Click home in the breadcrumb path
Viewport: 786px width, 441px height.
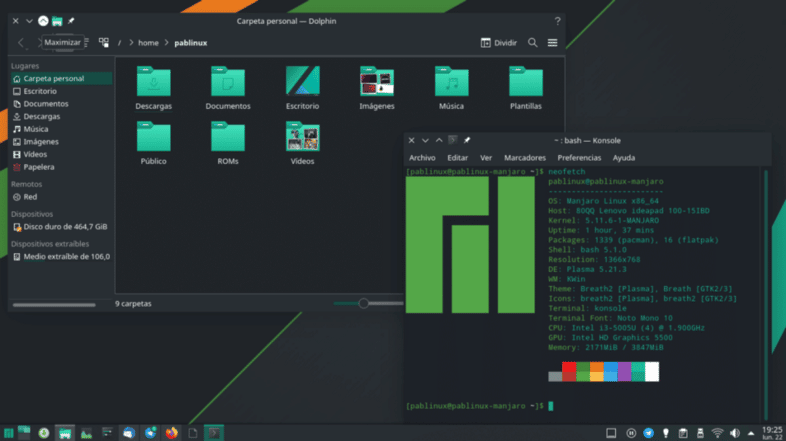(x=148, y=43)
